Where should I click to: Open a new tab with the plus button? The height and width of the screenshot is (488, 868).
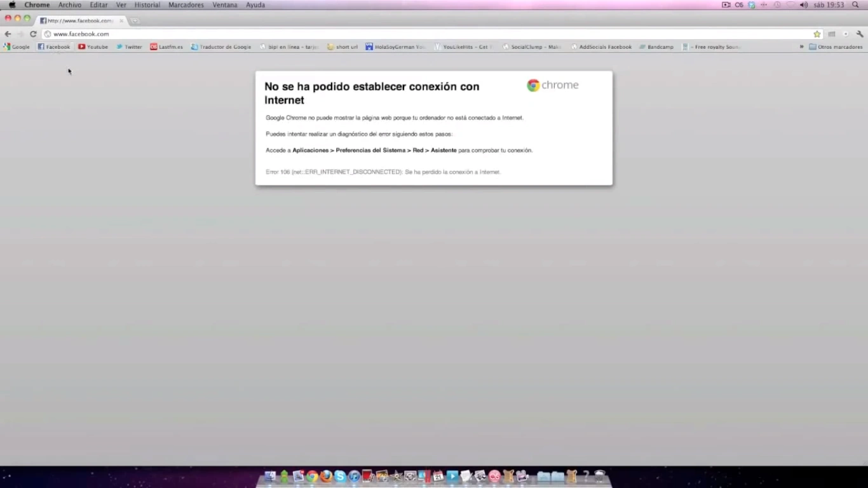(x=135, y=20)
